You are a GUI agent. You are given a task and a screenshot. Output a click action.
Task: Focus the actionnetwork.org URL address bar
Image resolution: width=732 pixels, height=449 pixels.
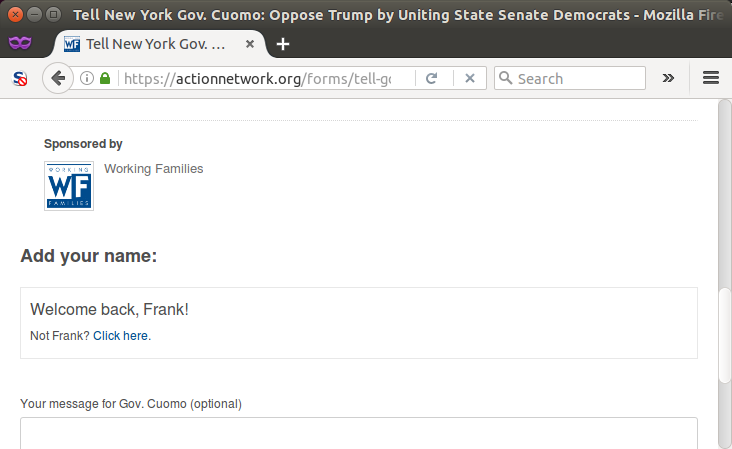click(x=268, y=78)
